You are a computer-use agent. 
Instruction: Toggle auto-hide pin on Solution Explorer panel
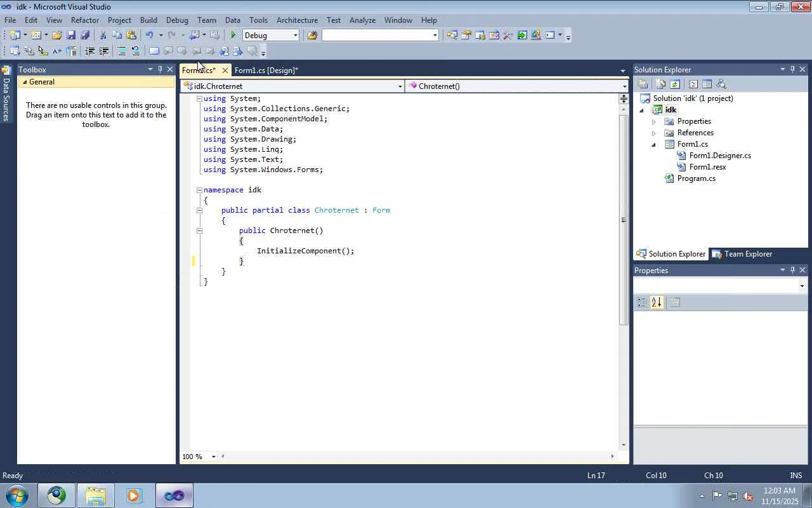792,69
